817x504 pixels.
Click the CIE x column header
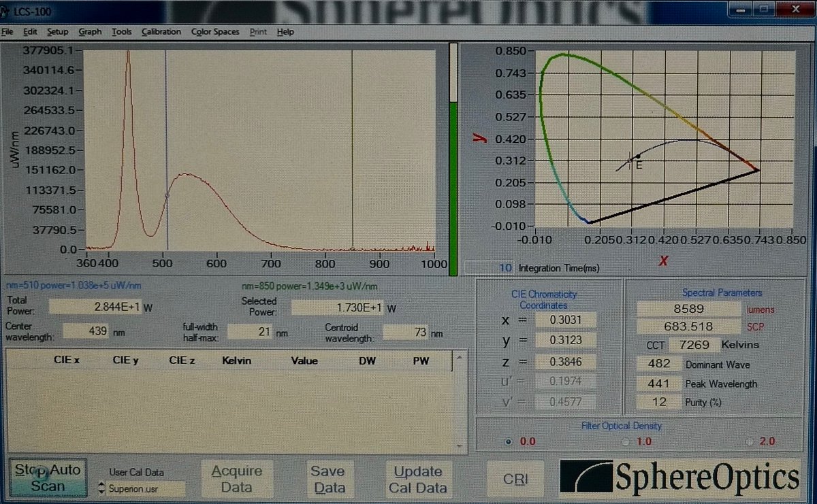pyautogui.click(x=67, y=360)
